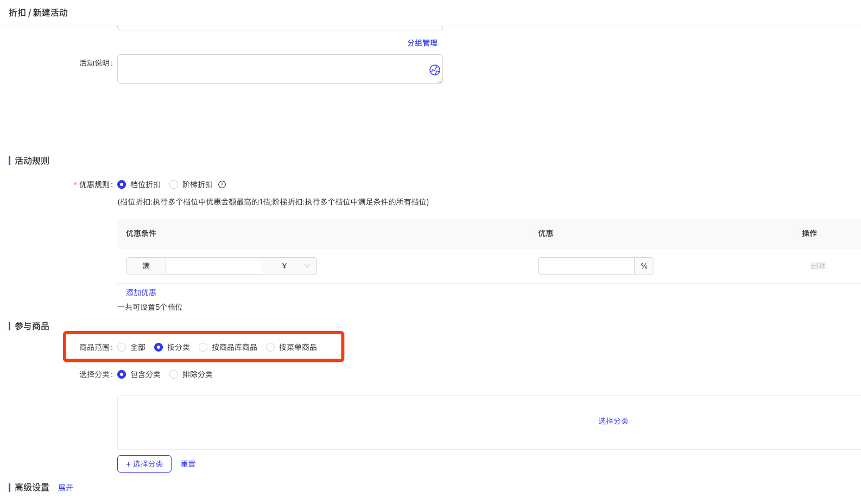Select the 档位折扣 radio button
Viewport: 861px width, 504px height.
[122, 184]
